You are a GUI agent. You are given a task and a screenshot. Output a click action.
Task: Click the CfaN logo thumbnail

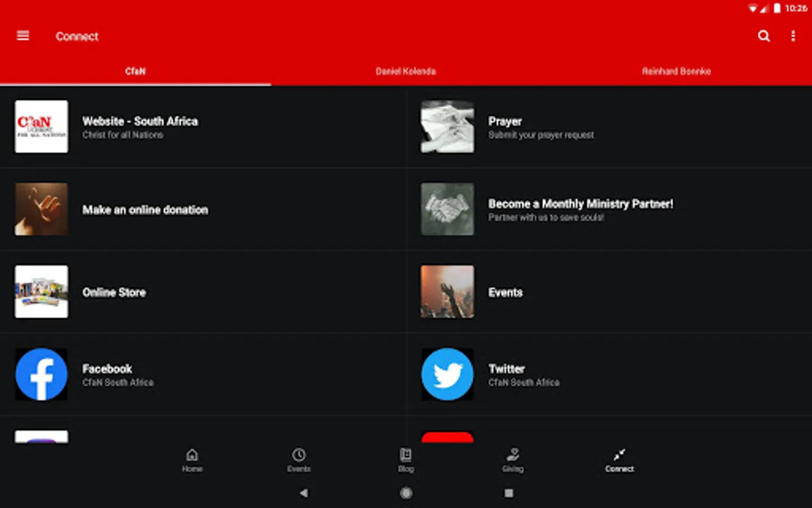click(42, 126)
